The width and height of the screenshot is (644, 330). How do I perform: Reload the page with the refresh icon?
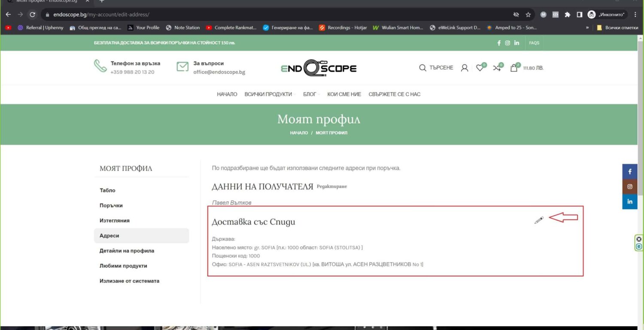point(33,15)
